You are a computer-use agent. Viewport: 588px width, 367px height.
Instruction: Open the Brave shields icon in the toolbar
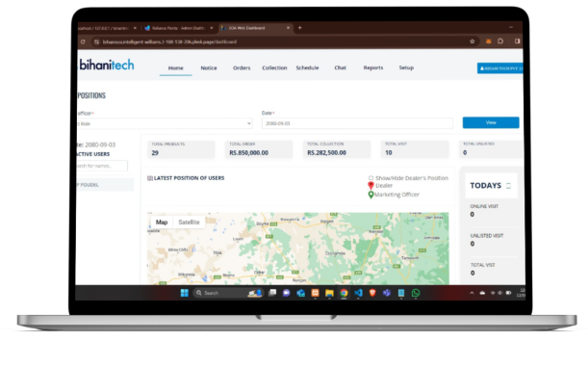pyautogui.click(x=488, y=41)
